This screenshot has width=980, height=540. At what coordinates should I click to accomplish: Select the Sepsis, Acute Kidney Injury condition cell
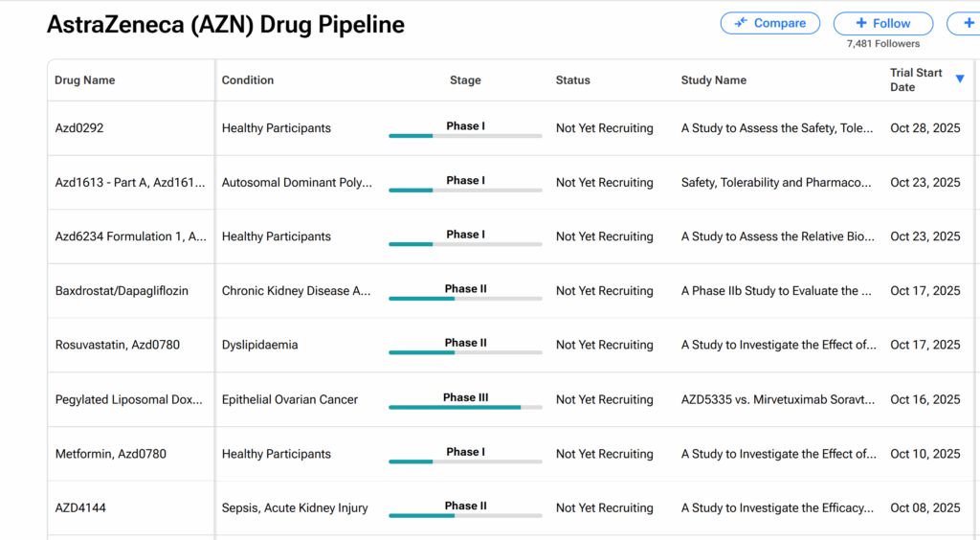pos(295,508)
